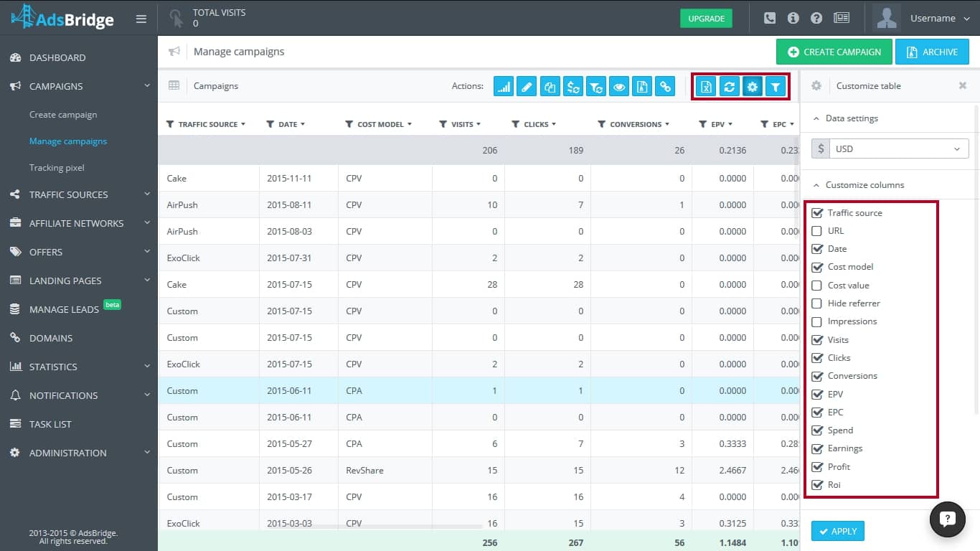Enable the Cost value checkbox
The height and width of the screenshot is (551, 980).
[816, 285]
